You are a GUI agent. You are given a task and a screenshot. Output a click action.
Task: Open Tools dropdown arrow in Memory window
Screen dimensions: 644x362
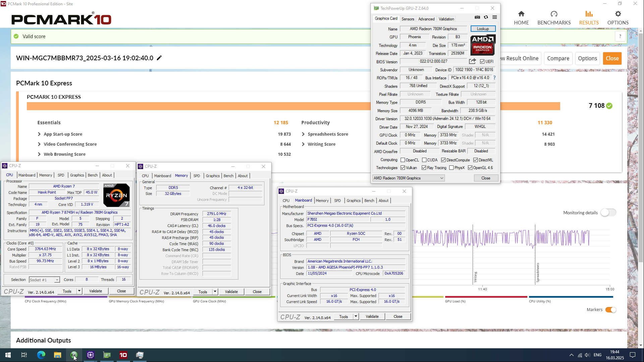click(x=215, y=292)
